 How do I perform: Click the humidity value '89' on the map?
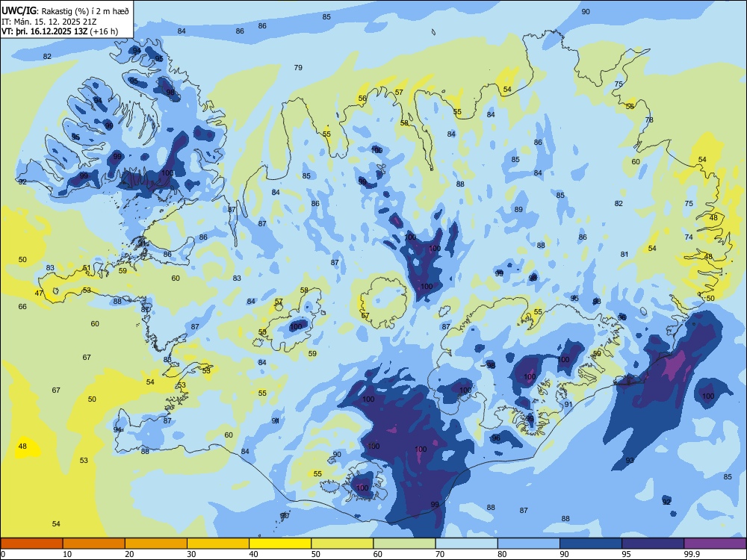pyautogui.click(x=519, y=210)
